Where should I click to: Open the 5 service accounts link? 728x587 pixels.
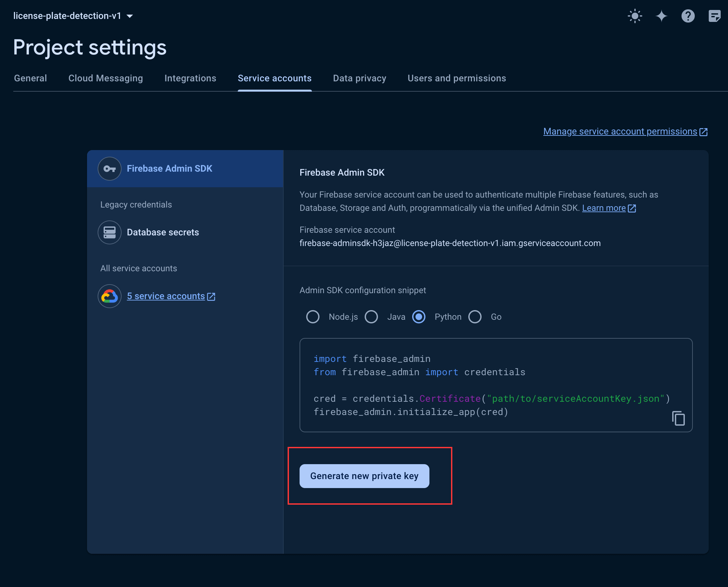(166, 296)
